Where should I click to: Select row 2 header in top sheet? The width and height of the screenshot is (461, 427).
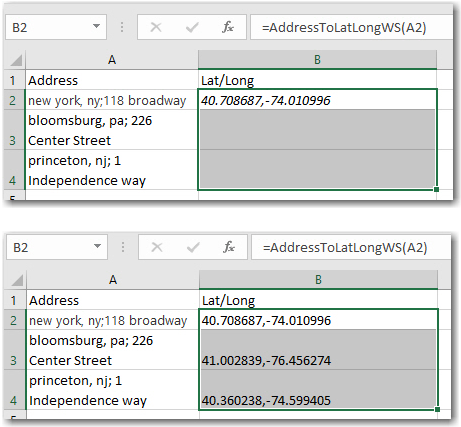pos(13,100)
